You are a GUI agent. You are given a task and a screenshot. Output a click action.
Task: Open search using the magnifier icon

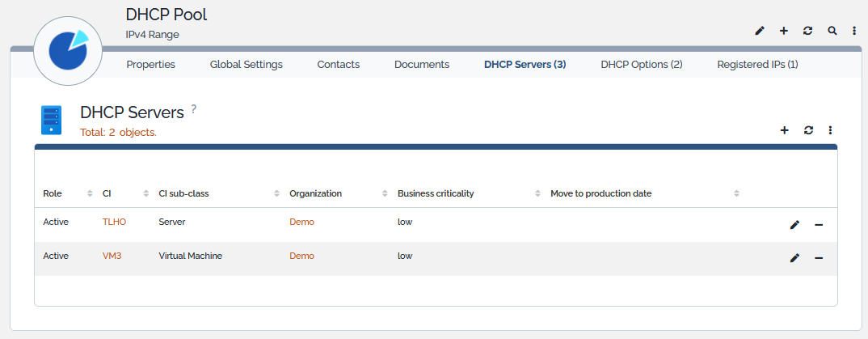[x=832, y=31]
